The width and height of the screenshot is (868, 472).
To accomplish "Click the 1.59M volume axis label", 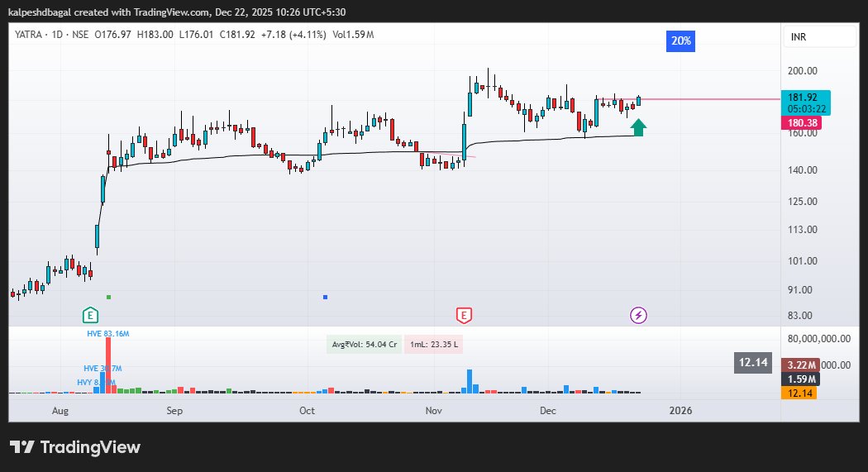I will click(800, 379).
